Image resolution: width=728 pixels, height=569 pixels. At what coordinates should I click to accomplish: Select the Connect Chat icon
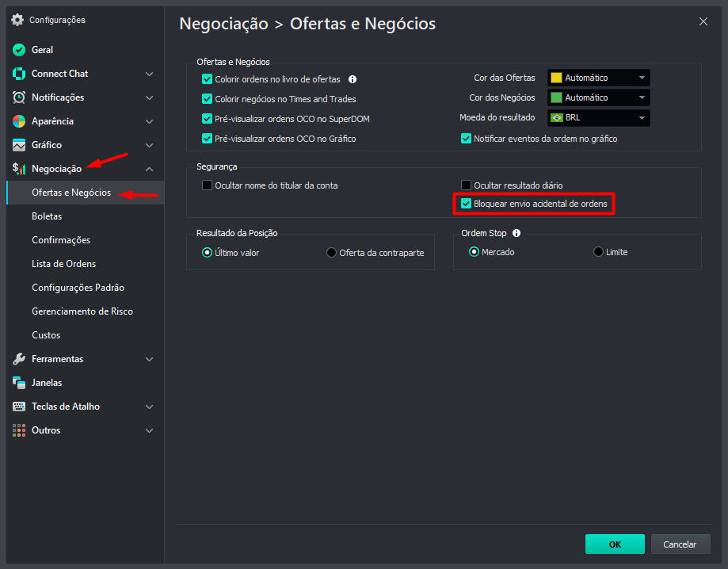(x=18, y=73)
